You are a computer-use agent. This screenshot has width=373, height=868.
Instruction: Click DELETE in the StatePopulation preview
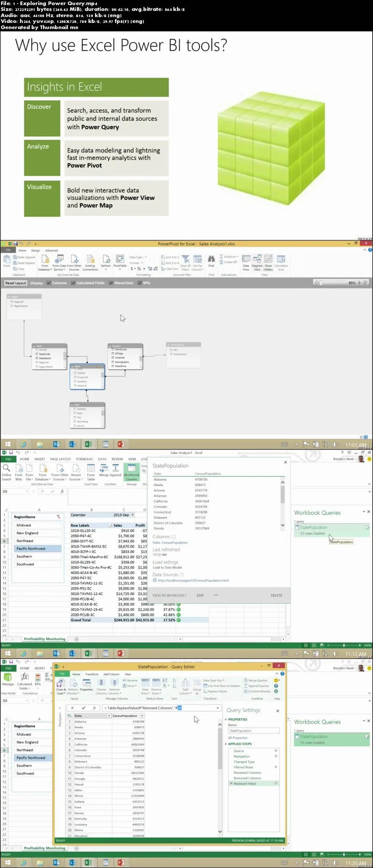click(276, 596)
